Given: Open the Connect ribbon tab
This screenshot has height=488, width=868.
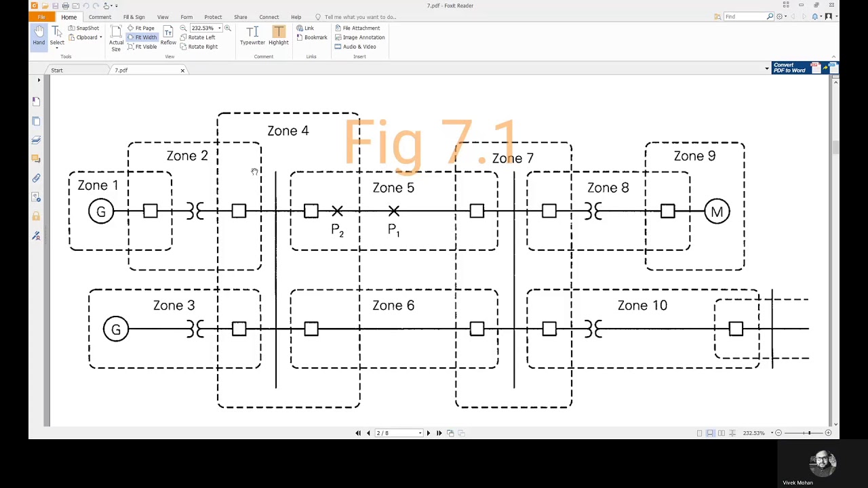Looking at the screenshot, I should 269,17.
